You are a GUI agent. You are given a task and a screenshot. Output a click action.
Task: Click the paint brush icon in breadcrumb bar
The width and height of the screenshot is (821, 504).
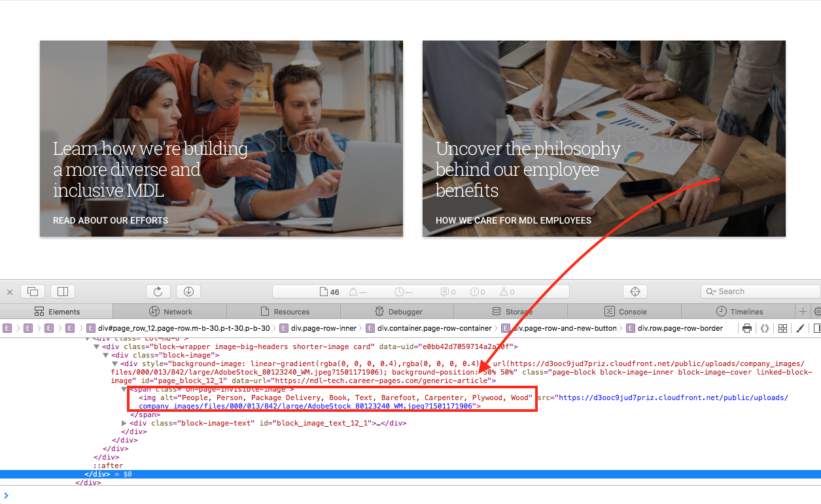[x=799, y=328]
